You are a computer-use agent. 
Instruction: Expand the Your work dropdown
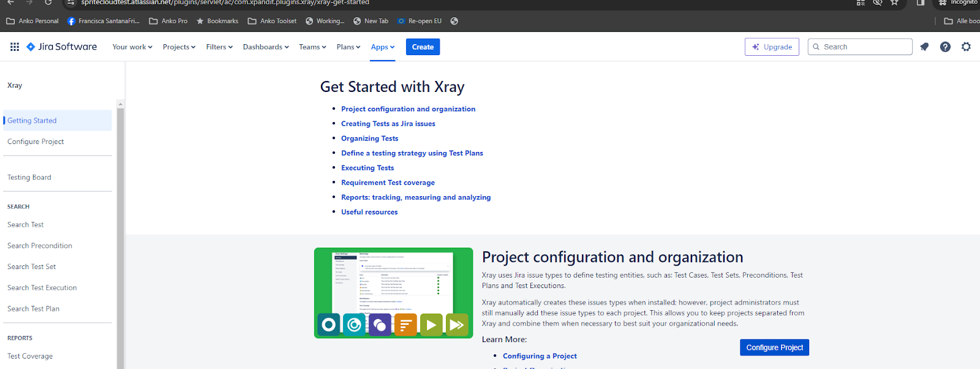tap(132, 47)
